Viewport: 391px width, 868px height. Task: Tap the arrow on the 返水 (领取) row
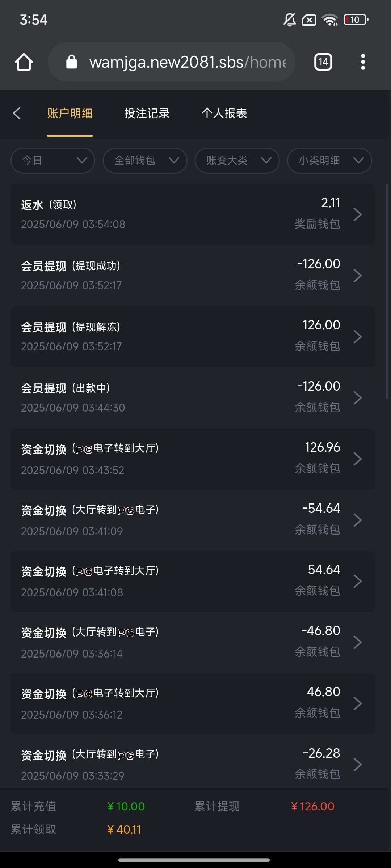[x=357, y=214]
